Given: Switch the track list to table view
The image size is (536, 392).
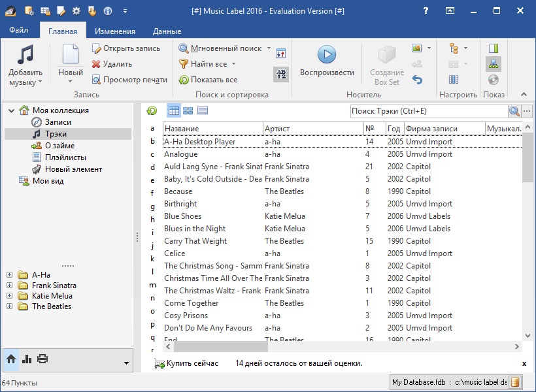Looking at the screenshot, I should click(x=173, y=111).
